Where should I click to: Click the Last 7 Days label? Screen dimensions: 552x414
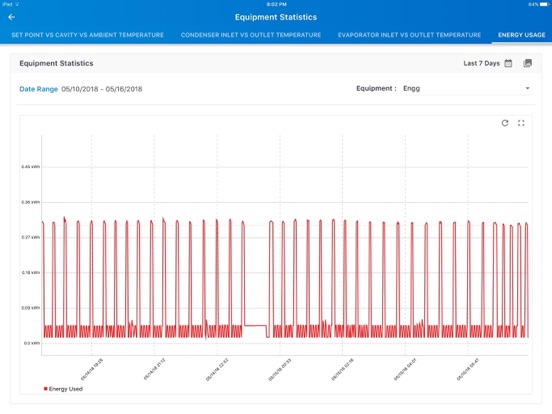tap(481, 63)
